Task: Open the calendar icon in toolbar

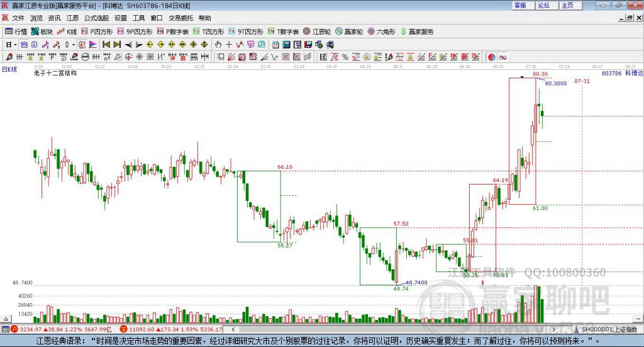Action: (275, 45)
